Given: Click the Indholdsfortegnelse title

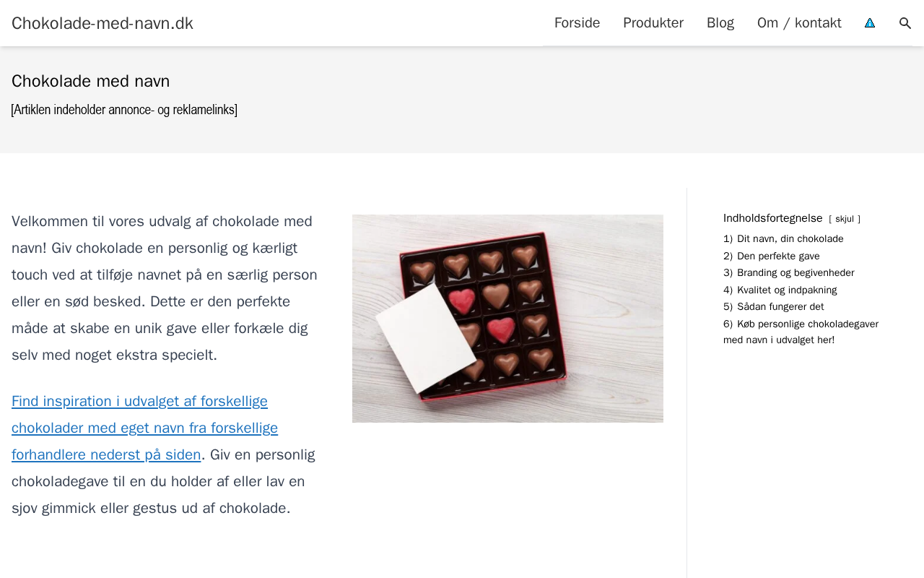Looking at the screenshot, I should (x=772, y=218).
